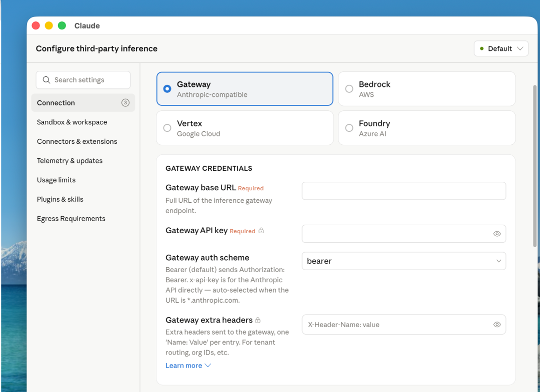Go to Connectors & extensions section
The image size is (540, 392).
pos(77,141)
